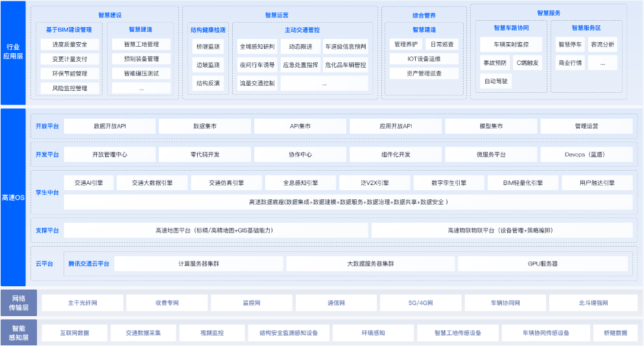Click the '模型集市' box
This screenshot has width=644, height=346.
(x=491, y=126)
